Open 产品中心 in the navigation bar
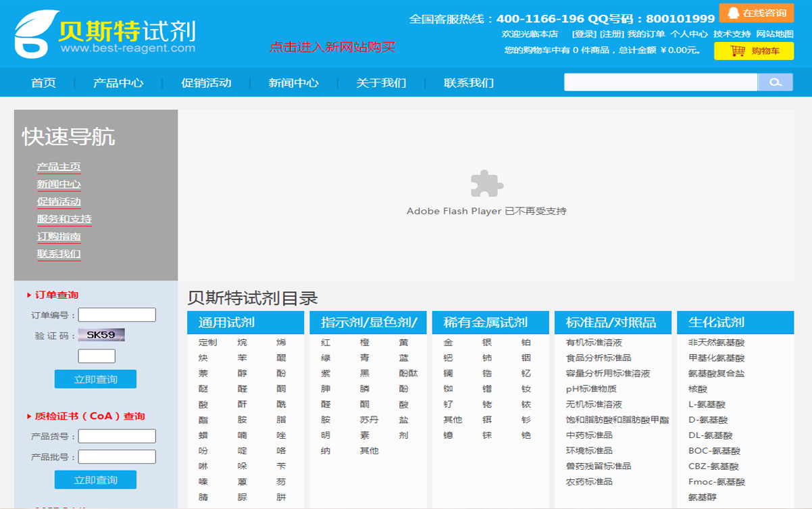This screenshot has width=812, height=509. (118, 83)
